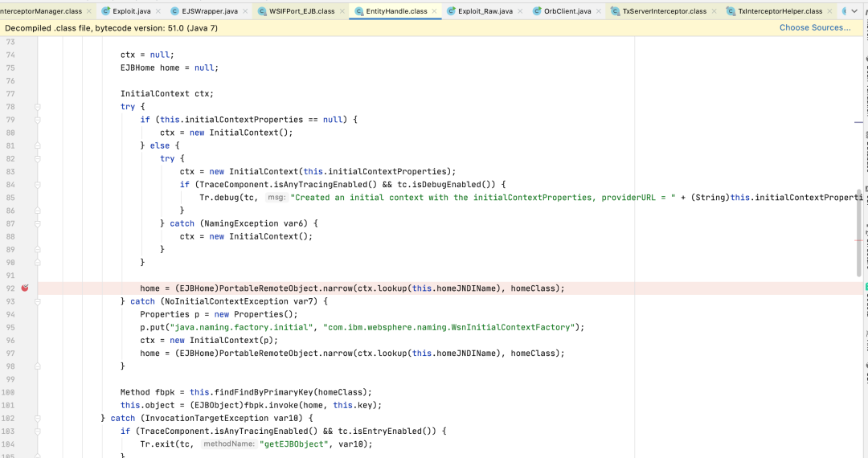
Task: Close the OrbClient.java tab
Action: (x=599, y=11)
